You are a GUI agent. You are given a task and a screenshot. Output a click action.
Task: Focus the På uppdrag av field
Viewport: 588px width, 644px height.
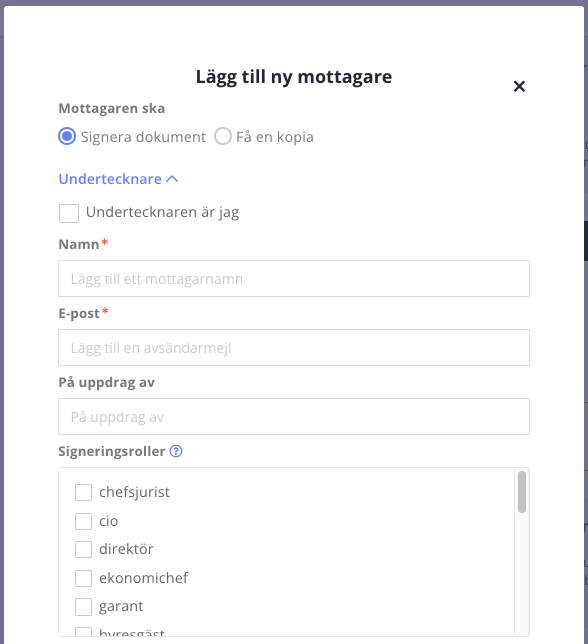[294, 416]
